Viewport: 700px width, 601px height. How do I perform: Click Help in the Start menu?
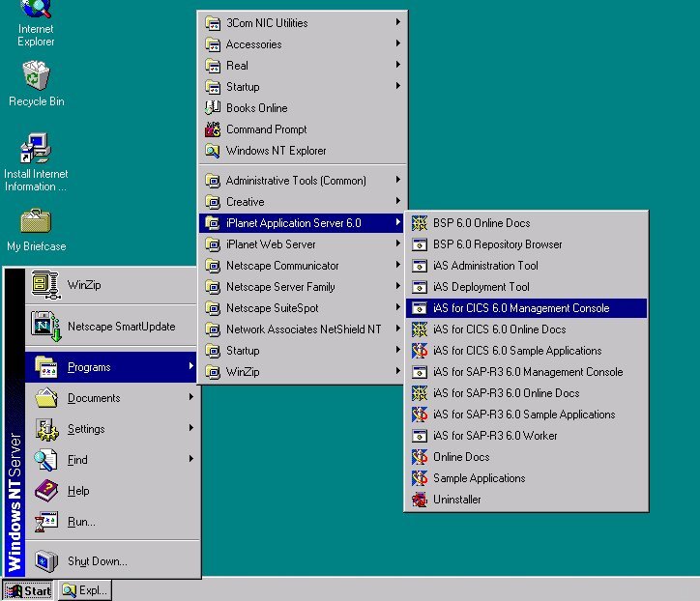[x=111, y=491]
